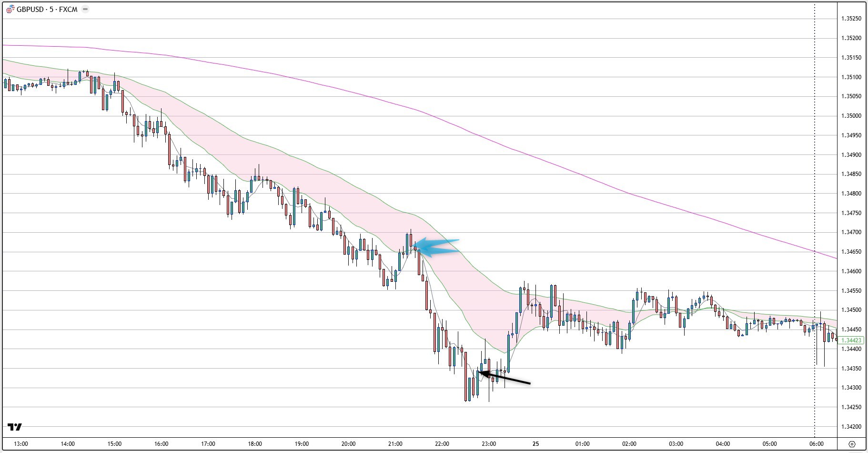Click the green current price label 1.34423
Screen dimensions: 868x453
tap(851, 340)
